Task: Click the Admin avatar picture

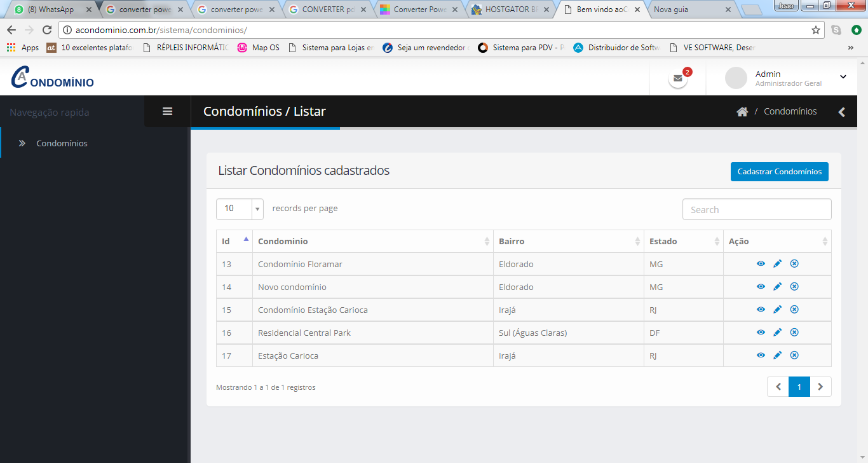Action: point(736,78)
